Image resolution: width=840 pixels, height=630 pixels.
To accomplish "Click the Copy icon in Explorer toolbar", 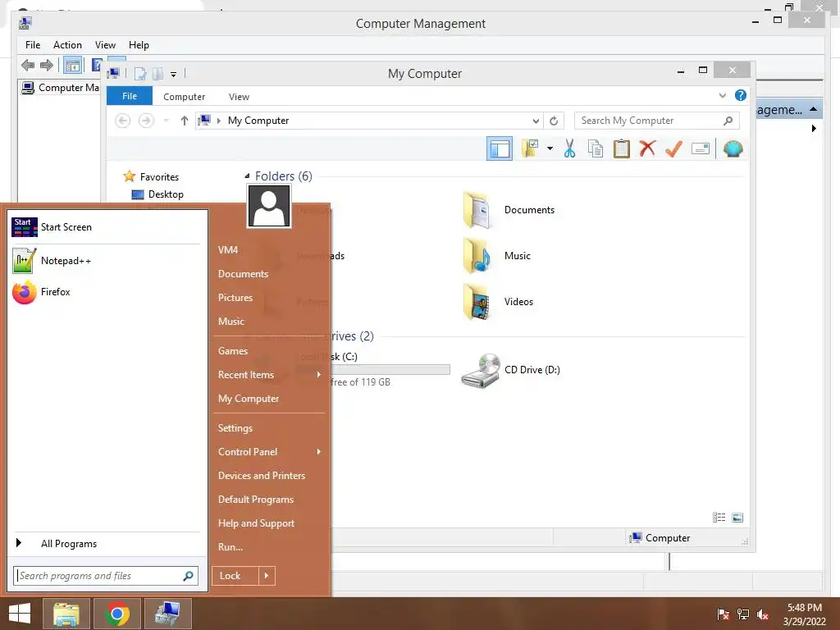I will pyautogui.click(x=596, y=148).
